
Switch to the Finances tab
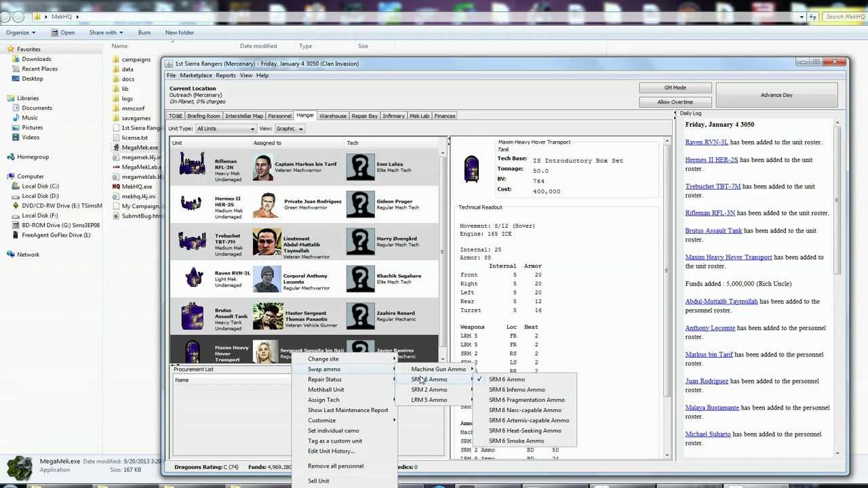pyautogui.click(x=445, y=116)
